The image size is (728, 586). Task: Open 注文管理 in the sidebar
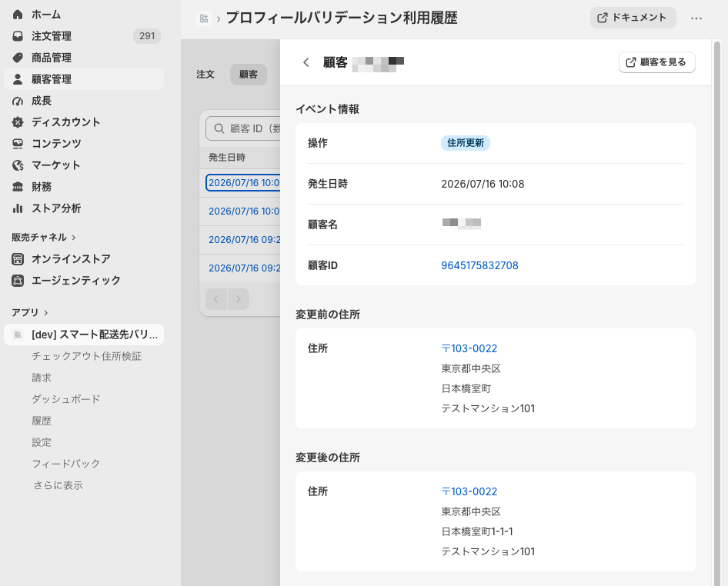(84, 35)
